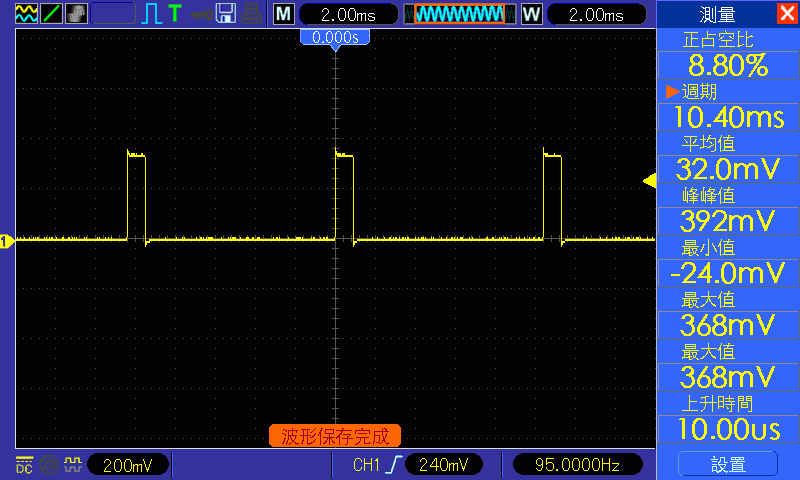Click the 200mV vertical scale readout

coord(128,465)
